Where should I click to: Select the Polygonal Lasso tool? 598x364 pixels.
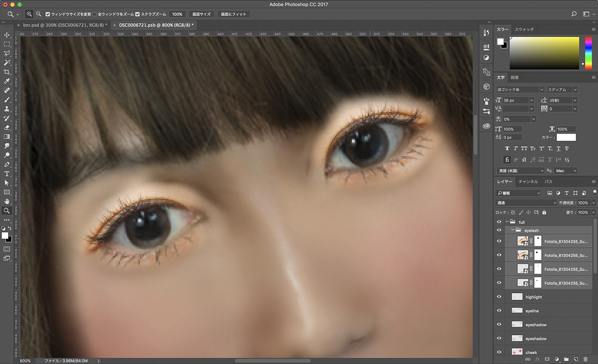(7, 53)
